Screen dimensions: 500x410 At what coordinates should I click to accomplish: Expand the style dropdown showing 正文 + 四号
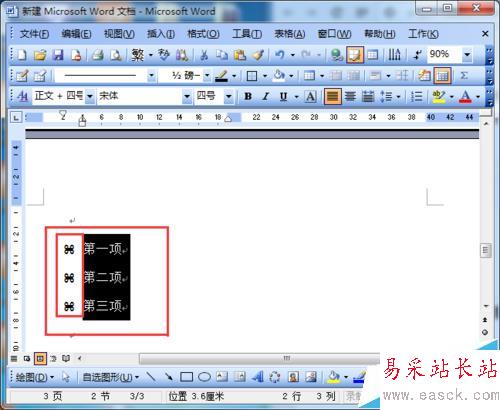point(90,96)
